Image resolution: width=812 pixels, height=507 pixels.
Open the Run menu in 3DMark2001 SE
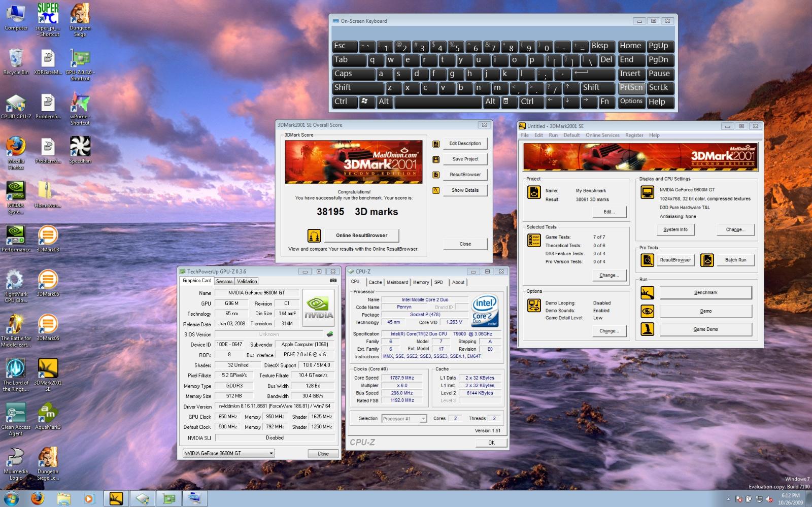click(553, 136)
